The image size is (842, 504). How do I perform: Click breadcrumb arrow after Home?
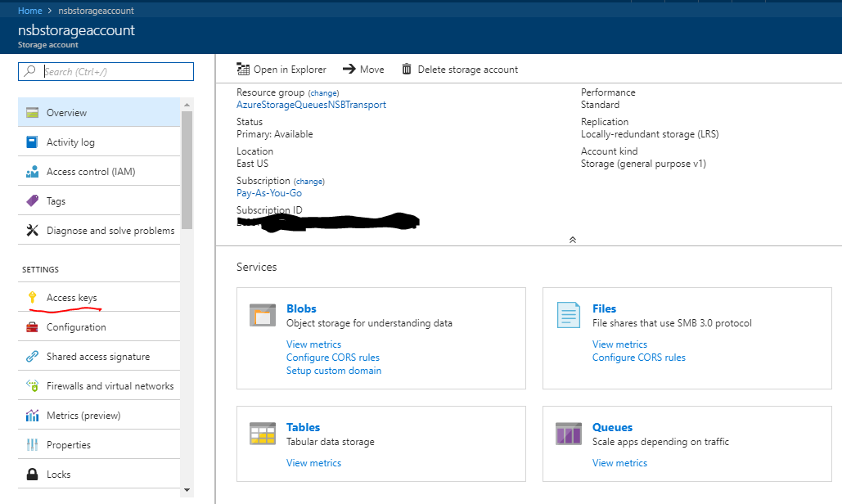pyautogui.click(x=49, y=11)
